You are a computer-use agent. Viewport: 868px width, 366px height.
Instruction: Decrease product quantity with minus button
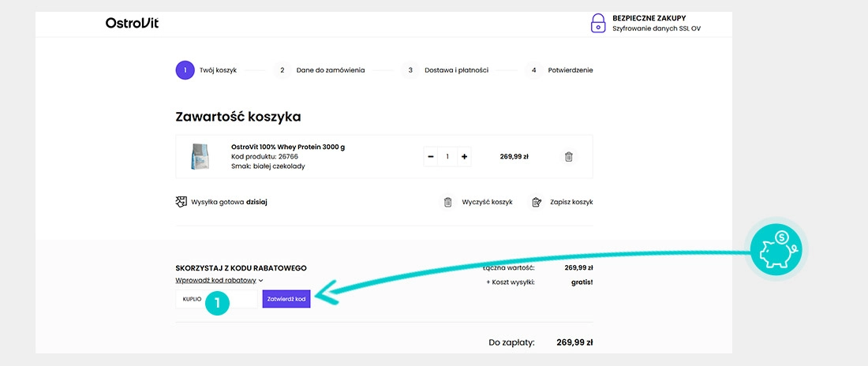click(x=431, y=157)
